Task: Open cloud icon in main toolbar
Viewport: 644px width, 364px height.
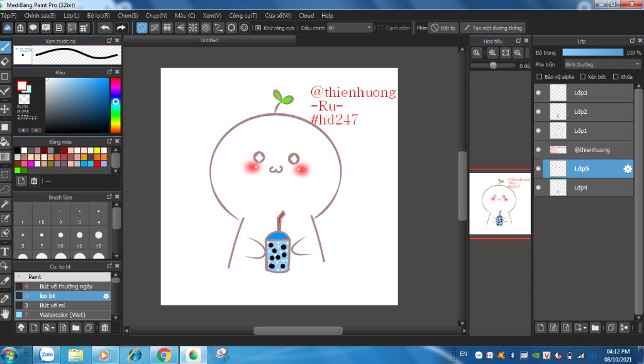Action: tap(8, 28)
